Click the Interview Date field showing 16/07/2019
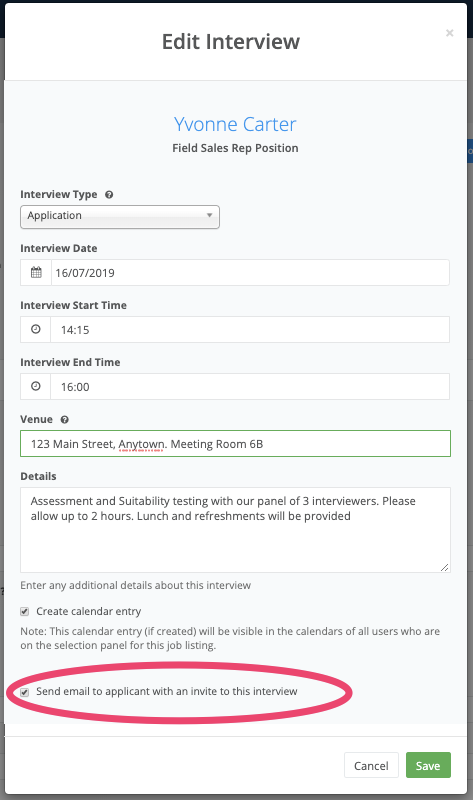Screen dimensions: 473x800 coord(250,272)
